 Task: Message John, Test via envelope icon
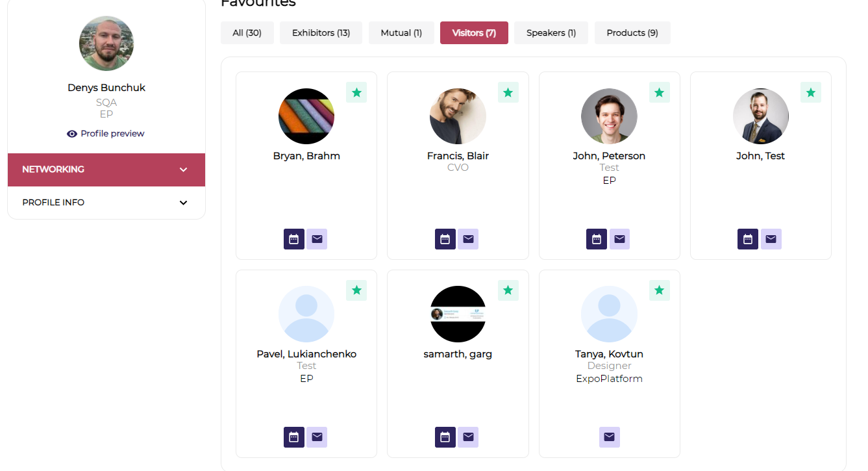[771, 239]
